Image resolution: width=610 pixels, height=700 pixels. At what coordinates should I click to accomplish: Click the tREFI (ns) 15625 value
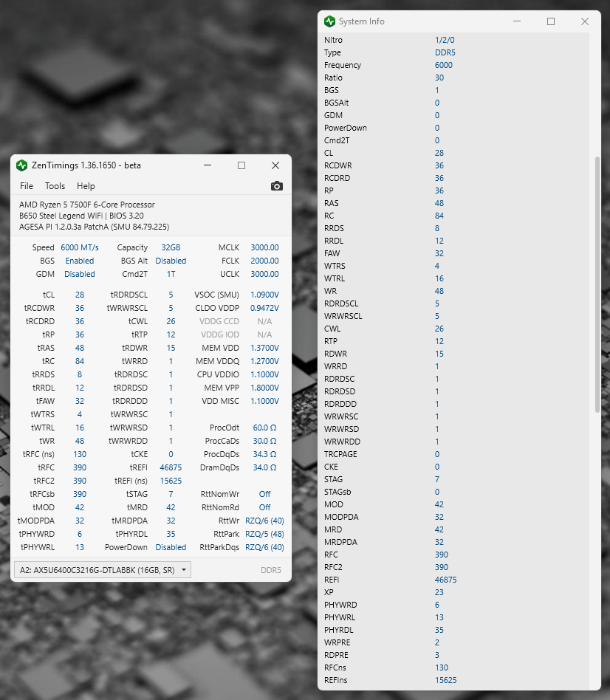pyautogui.click(x=171, y=481)
